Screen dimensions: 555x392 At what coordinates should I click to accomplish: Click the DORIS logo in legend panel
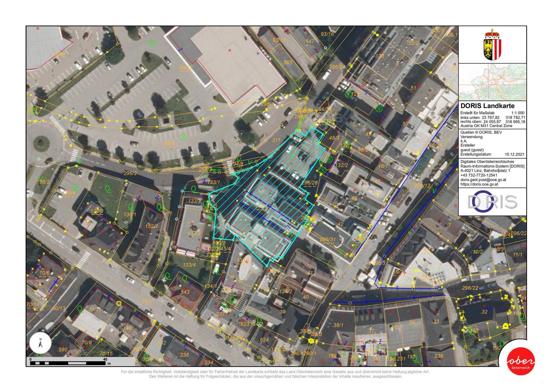pos(492,202)
